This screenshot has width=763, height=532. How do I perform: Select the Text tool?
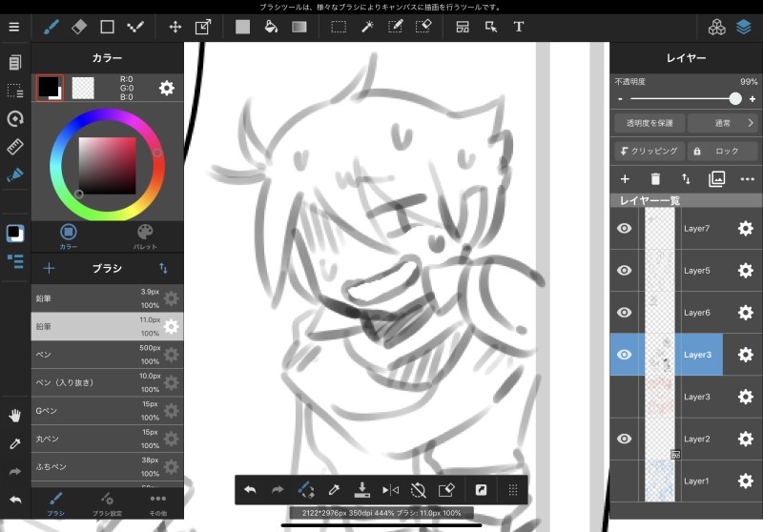[x=519, y=27]
